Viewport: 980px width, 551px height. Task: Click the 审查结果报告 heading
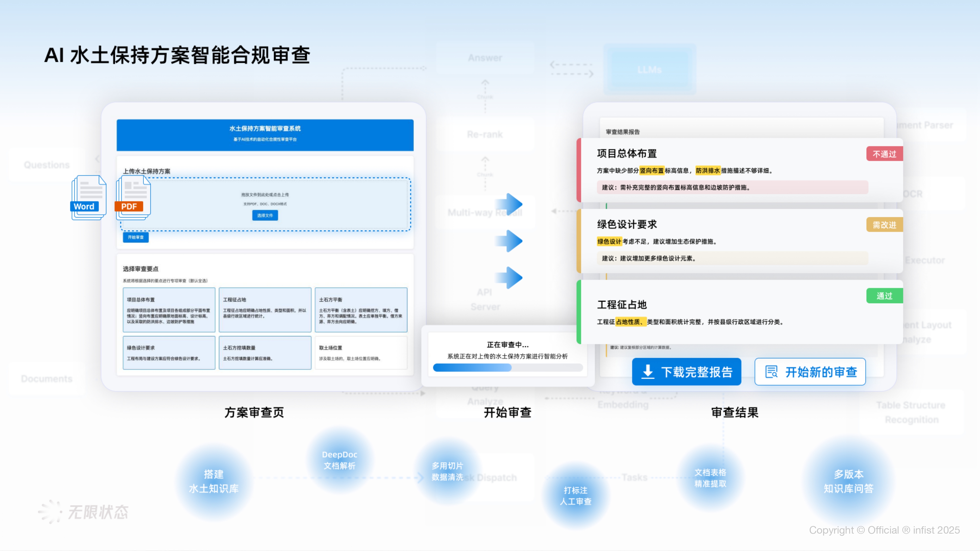coord(623,132)
